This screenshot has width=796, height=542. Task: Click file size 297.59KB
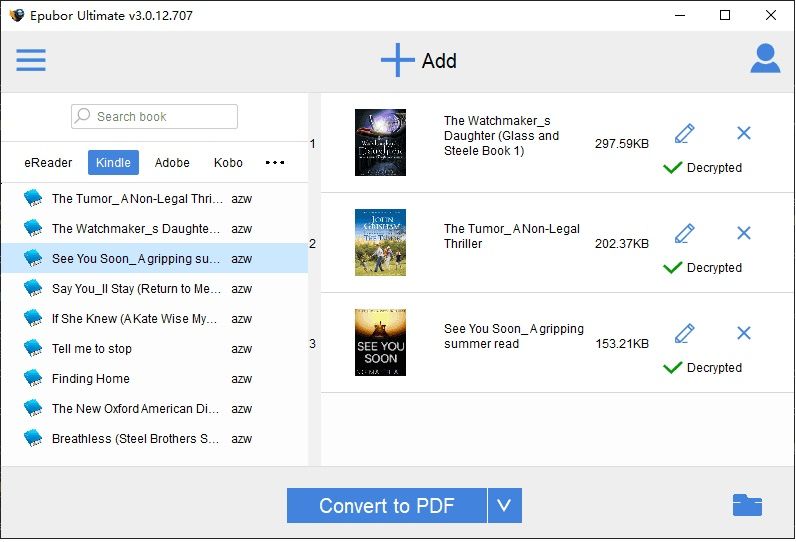point(622,144)
